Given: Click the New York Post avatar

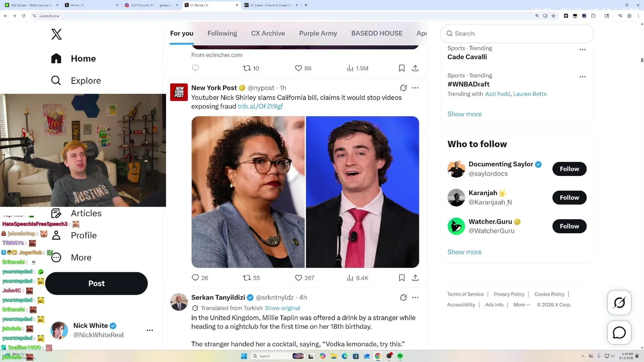Looking at the screenshot, I should click(179, 92).
